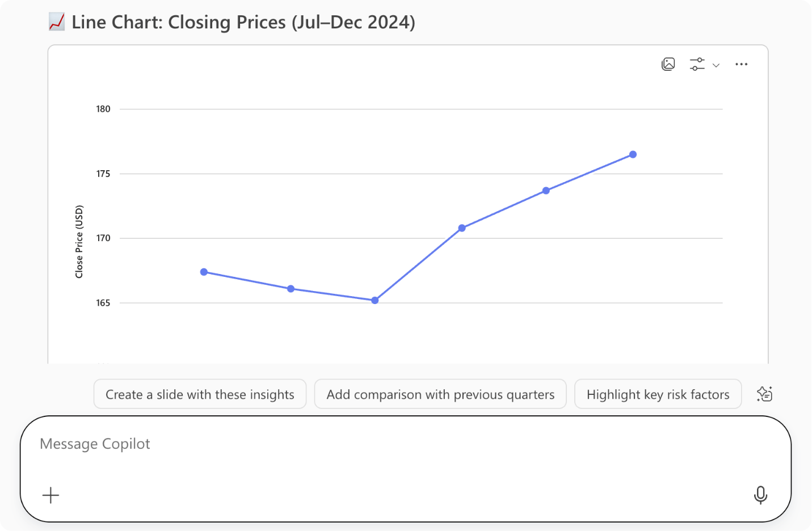Open the chart's more options ellipsis
This screenshot has height=531, width=812.
(741, 64)
